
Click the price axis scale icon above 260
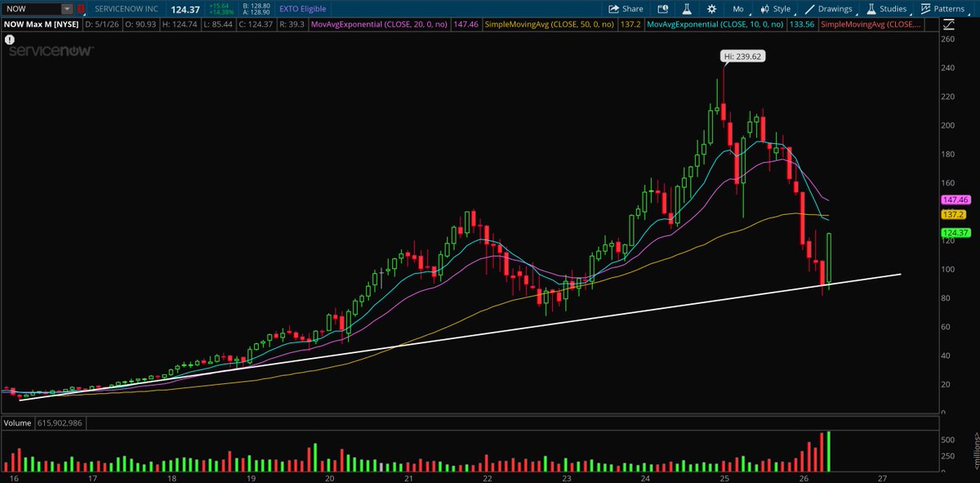pos(949,25)
